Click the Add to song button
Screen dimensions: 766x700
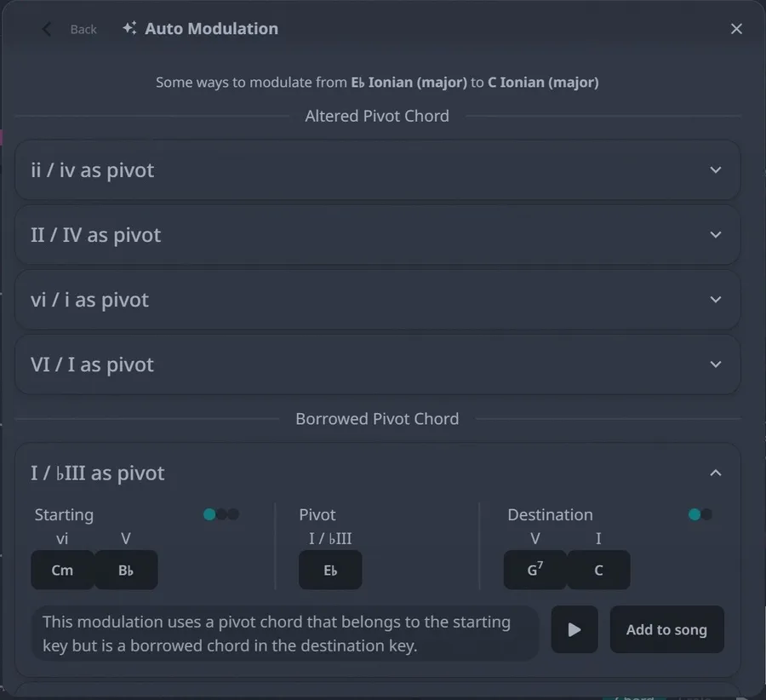[666, 629]
